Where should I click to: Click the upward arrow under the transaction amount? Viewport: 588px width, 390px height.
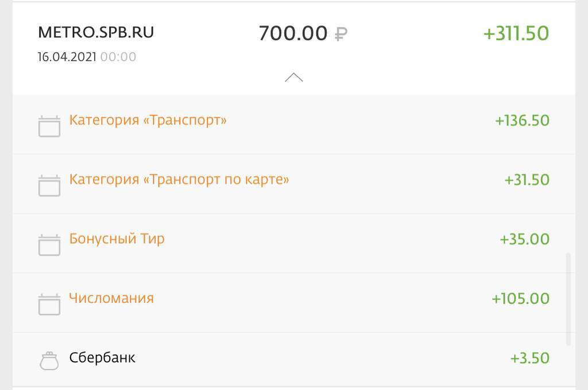[295, 75]
